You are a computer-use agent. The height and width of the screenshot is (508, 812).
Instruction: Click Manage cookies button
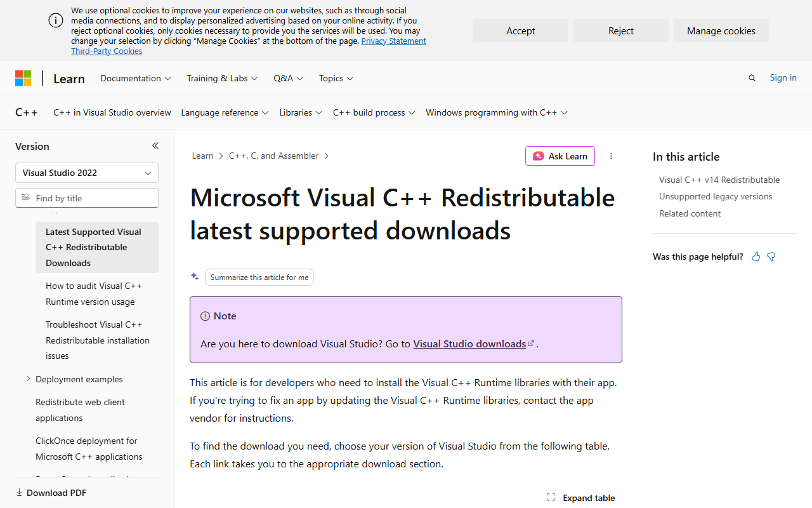721,30
